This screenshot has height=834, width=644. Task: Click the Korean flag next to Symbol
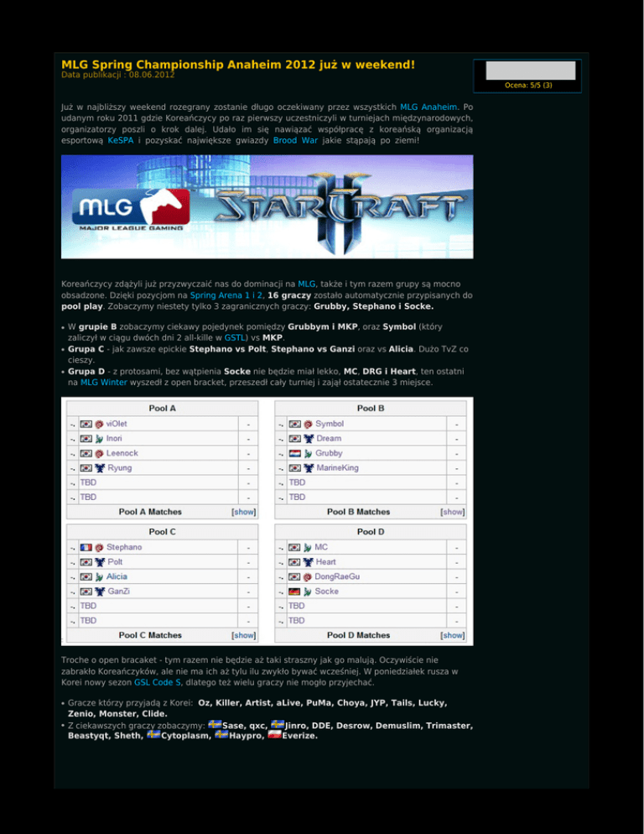tap(294, 424)
